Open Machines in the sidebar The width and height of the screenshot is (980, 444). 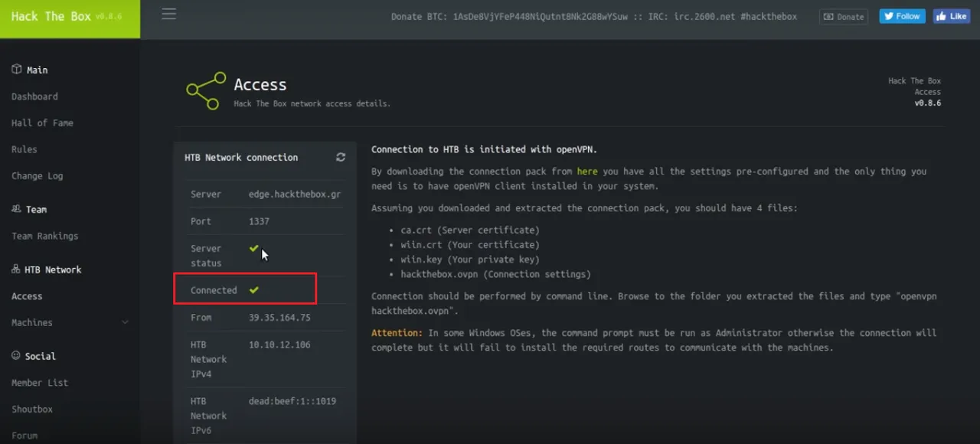(32, 323)
